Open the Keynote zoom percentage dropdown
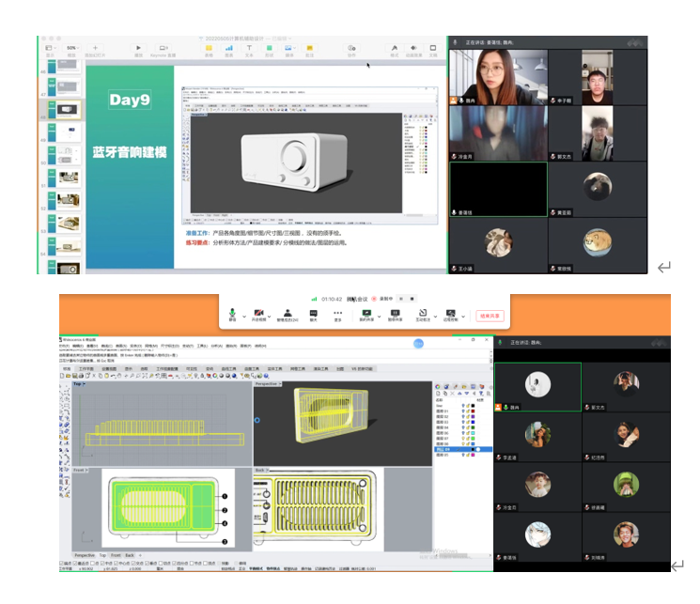Image resolution: width=700 pixels, height=604 pixels. coord(71,48)
